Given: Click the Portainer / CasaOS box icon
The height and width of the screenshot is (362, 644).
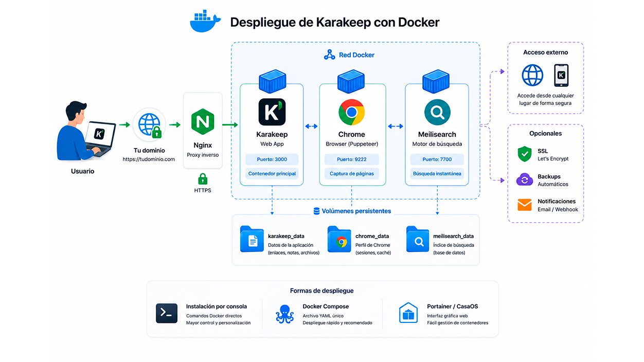Looking at the screenshot, I should pos(408,313).
